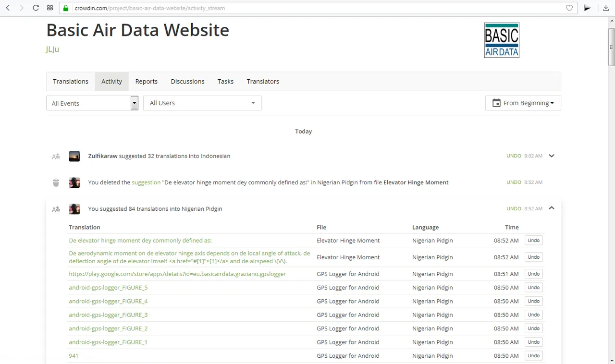
Task: Click Zulfikaraw's avatar image
Action: [x=74, y=156]
